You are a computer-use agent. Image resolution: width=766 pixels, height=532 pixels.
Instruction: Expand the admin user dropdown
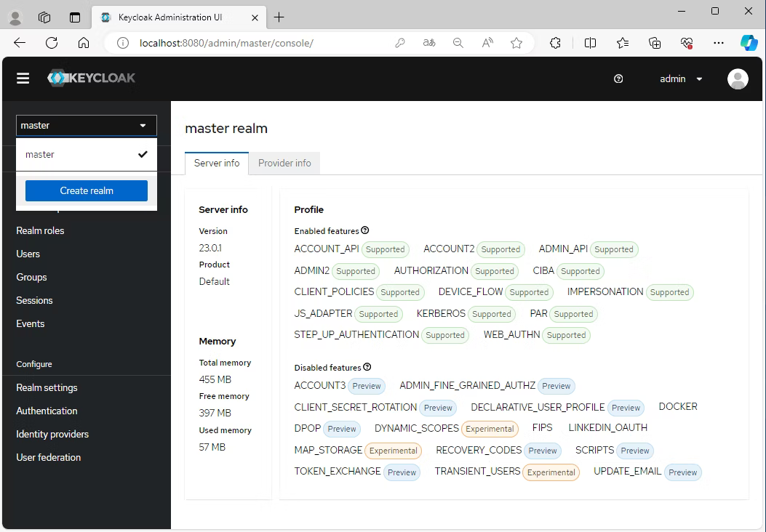[x=681, y=78]
